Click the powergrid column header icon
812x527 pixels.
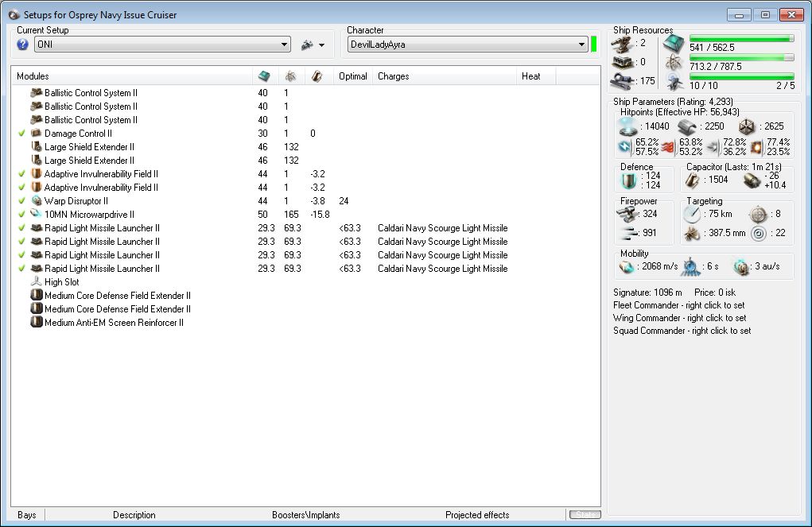point(290,76)
